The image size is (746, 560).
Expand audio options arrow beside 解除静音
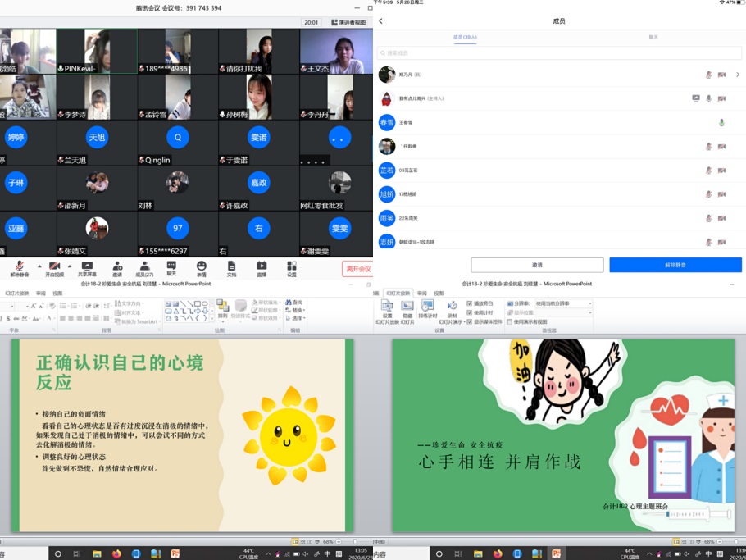point(39,266)
